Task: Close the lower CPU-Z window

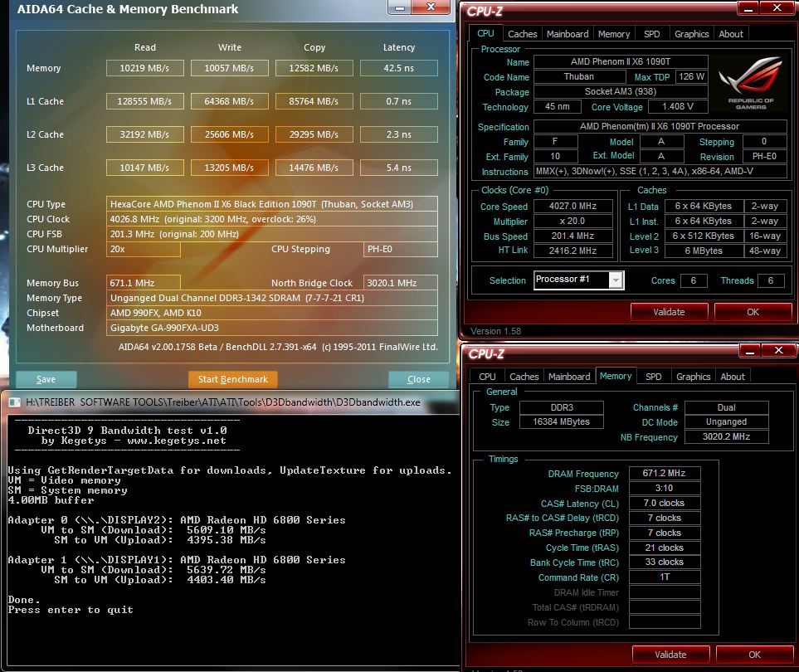Action: click(x=778, y=351)
